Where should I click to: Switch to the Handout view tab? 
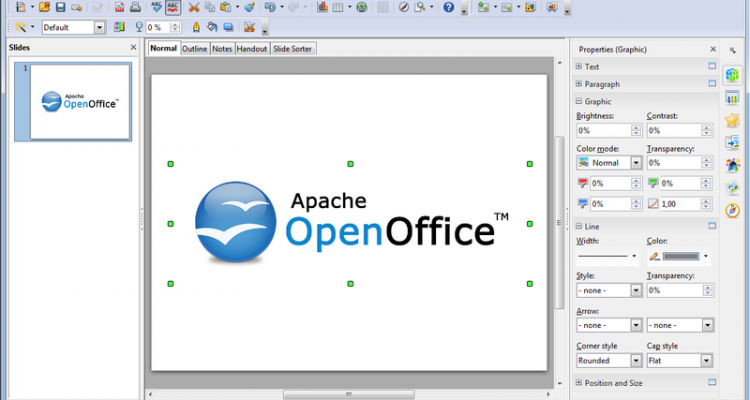click(252, 49)
